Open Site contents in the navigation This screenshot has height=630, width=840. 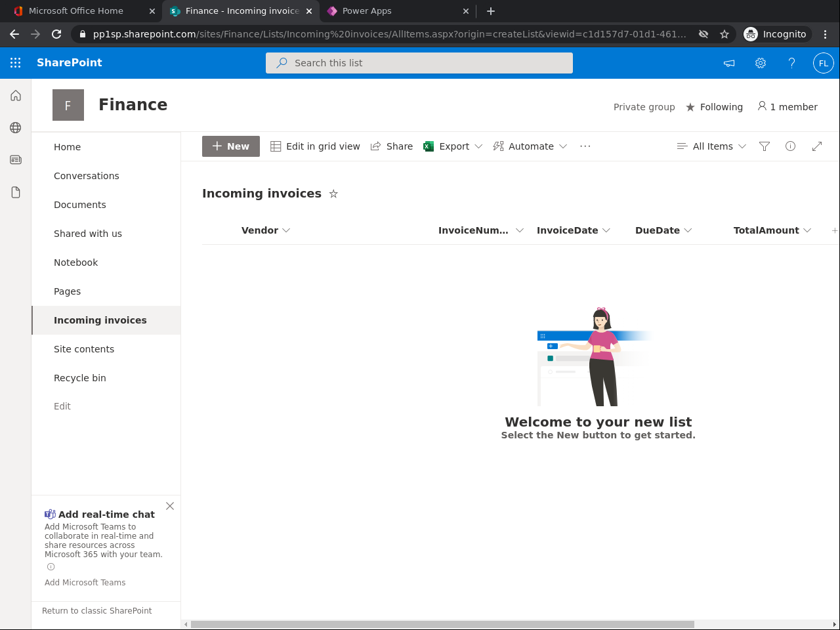click(x=84, y=349)
